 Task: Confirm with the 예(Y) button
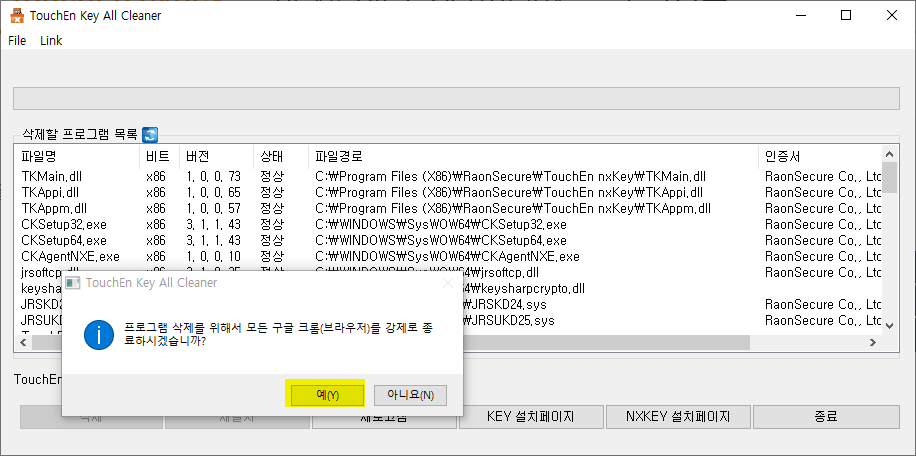(325, 394)
